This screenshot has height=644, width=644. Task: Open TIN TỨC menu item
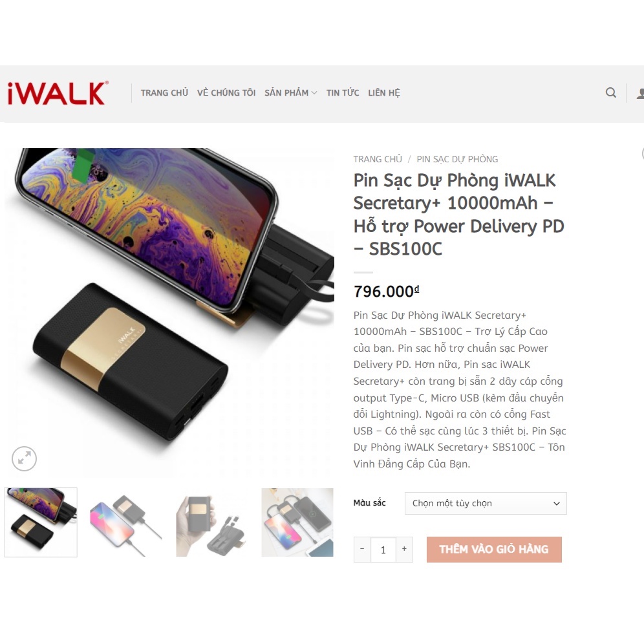(343, 93)
